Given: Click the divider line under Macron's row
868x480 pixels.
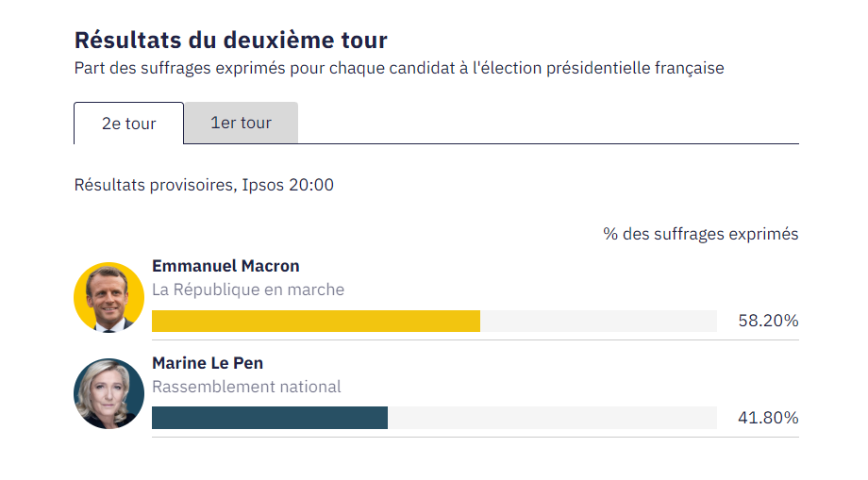Looking at the screenshot, I should [475, 340].
